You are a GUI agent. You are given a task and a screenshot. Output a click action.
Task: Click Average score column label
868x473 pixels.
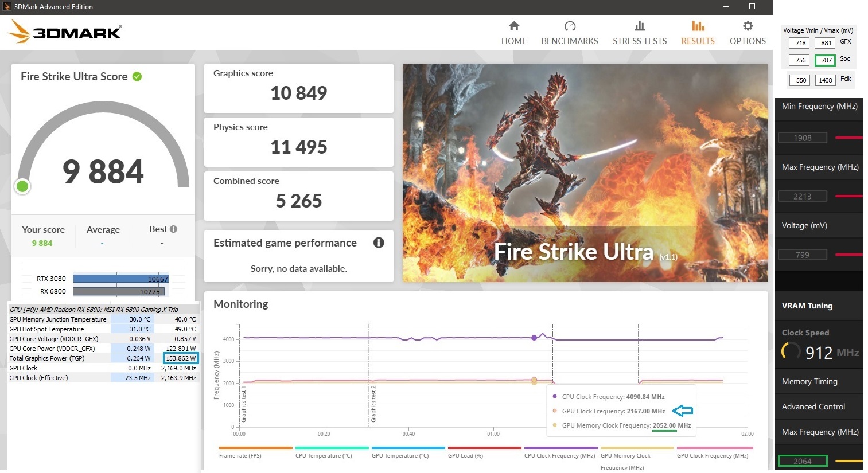pyautogui.click(x=103, y=229)
